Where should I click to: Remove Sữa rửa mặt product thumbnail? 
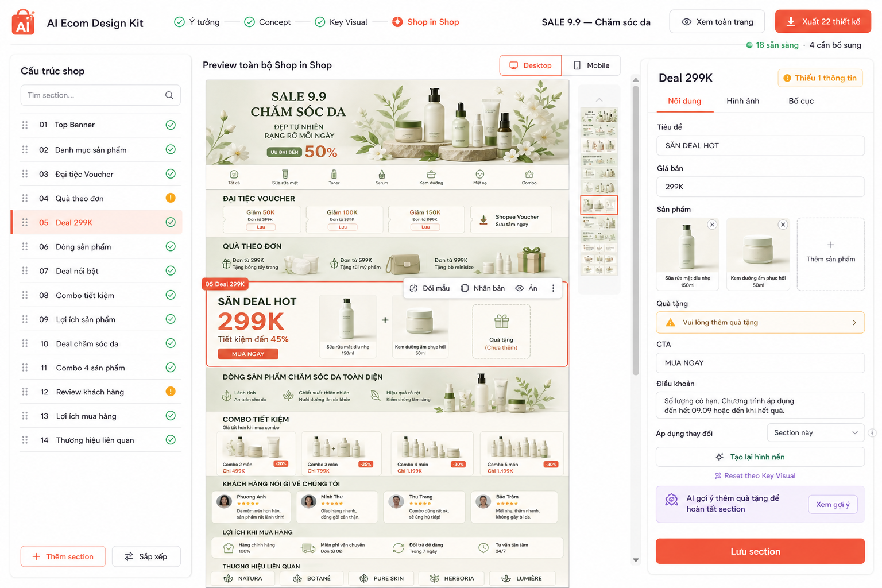[712, 225]
